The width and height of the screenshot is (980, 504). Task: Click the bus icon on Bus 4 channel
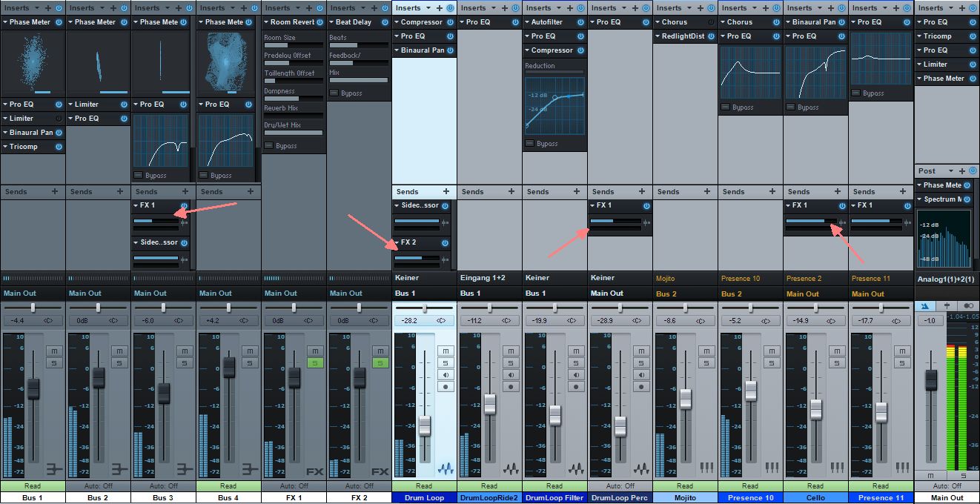click(249, 469)
